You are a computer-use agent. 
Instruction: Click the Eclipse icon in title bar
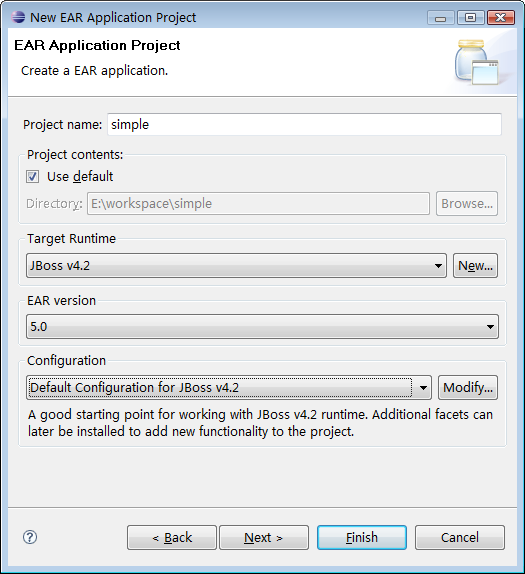tap(18, 17)
